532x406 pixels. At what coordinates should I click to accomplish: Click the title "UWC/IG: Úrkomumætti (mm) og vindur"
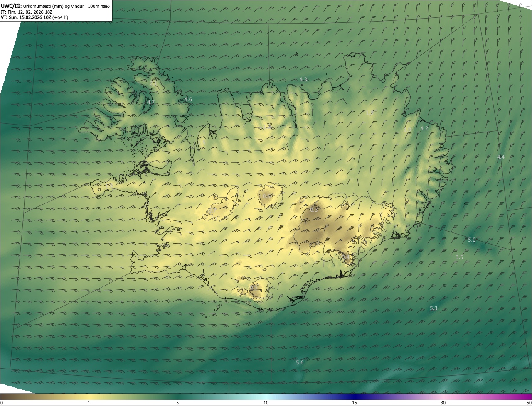(55, 6)
